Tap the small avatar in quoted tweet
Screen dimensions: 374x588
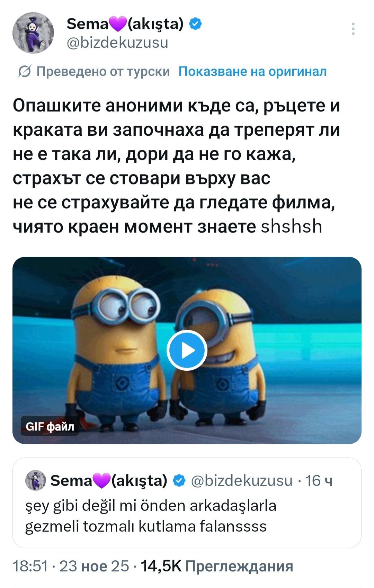tap(36, 480)
